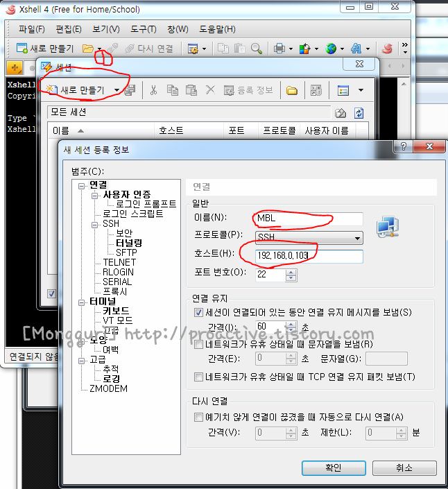448x489 pixels.
Task: Toggle checkbox at bottom-left of Sessions dialog
Action: [51, 294]
